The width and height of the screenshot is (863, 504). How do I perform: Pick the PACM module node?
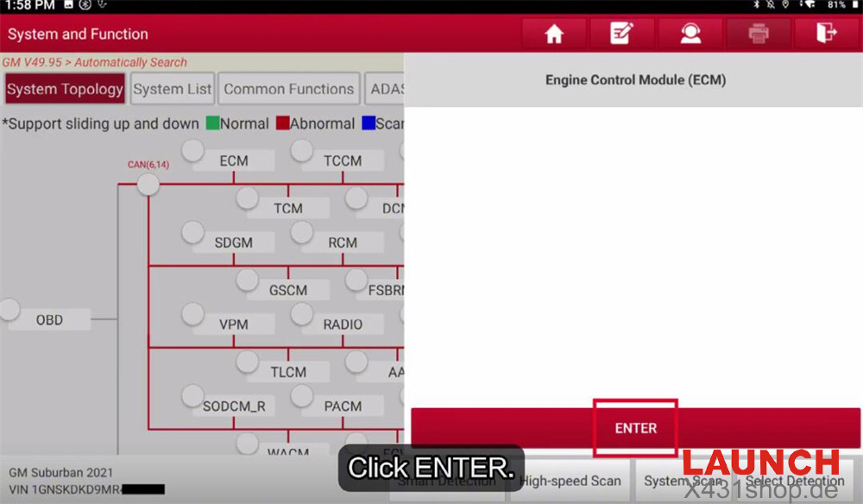(342, 406)
